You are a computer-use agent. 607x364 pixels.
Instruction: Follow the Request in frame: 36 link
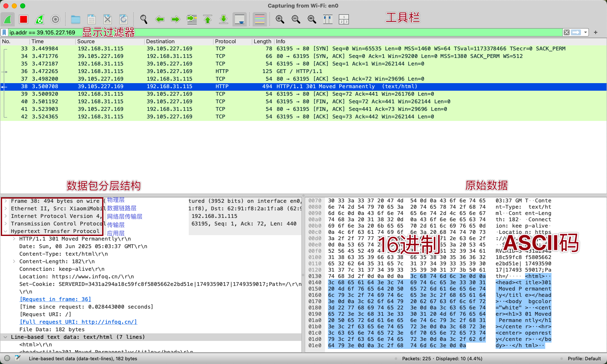click(x=55, y=299)
